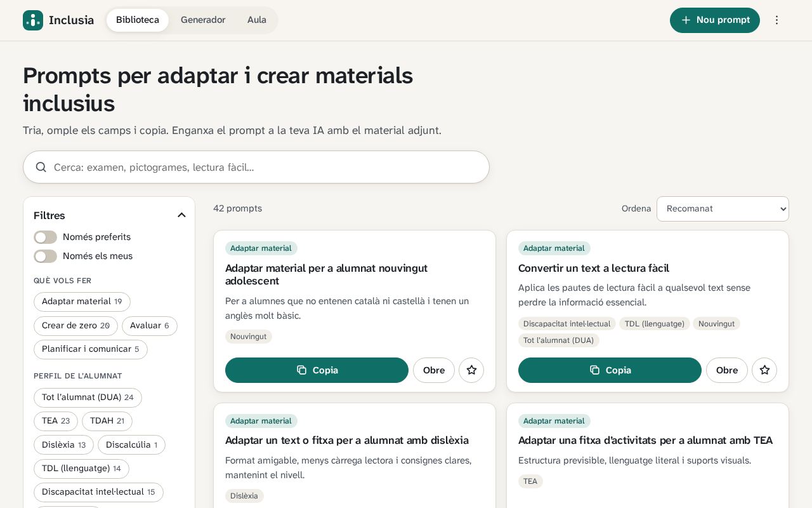Star the 'Convertir un text a lectura fàcil' prompt

pos(764,370)
